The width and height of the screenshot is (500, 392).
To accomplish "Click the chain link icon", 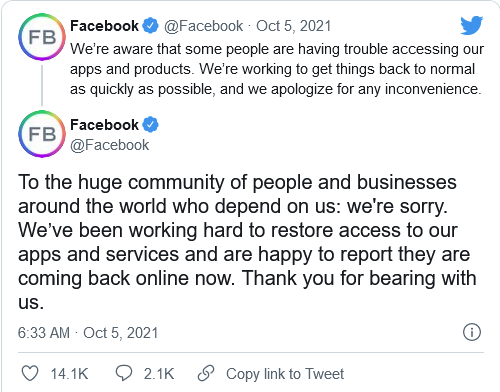I will click(206, 373).
